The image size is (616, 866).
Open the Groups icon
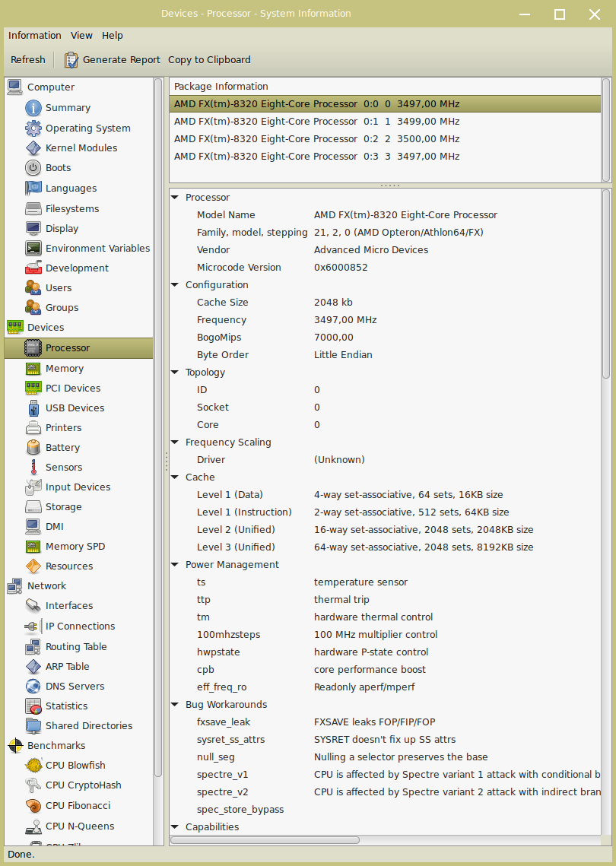[33, 308]
